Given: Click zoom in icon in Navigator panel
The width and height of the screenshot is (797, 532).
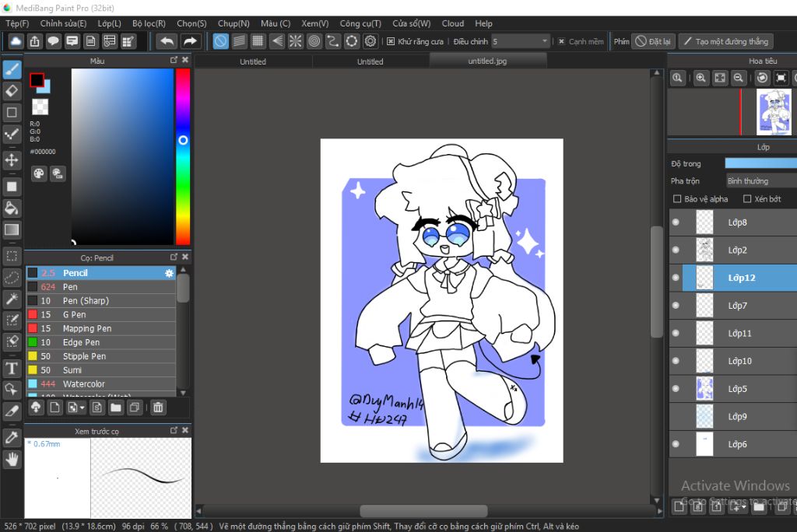Looking at the screenshot, I should [701, 78].
